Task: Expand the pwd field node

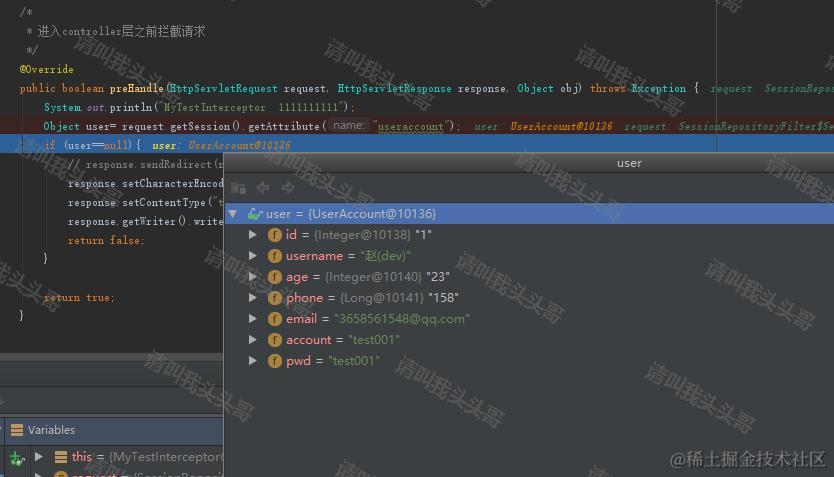Action: click(x=253, y=361)
